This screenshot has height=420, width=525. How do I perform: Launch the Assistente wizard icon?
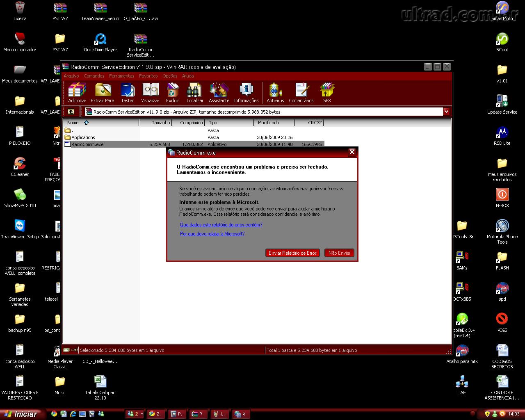pyautogui.click(x=219, y=93)
